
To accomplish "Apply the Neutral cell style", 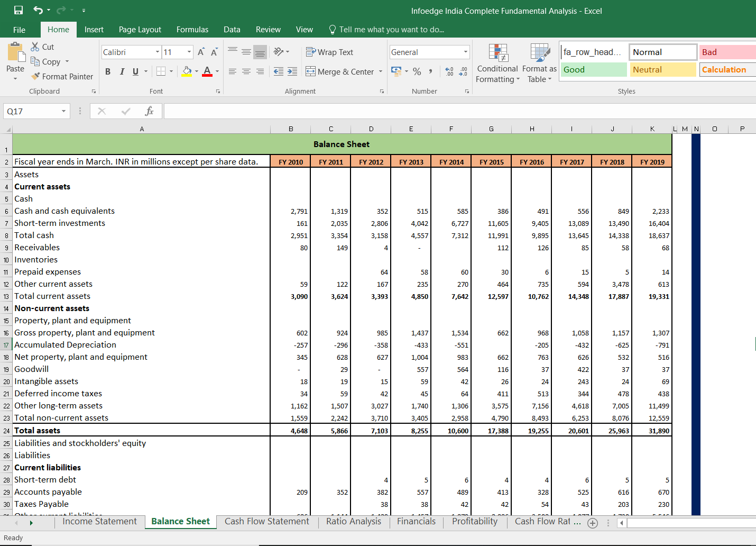I will pos(663,69).
